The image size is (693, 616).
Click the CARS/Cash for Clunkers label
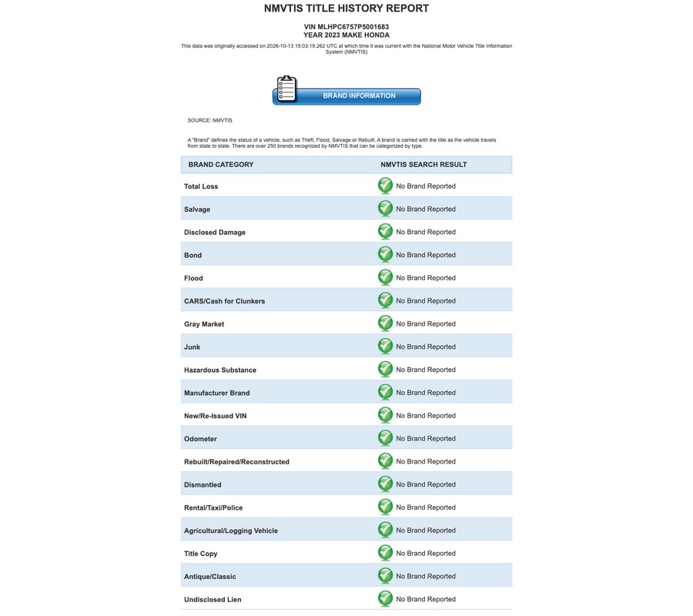pos(225,301)
